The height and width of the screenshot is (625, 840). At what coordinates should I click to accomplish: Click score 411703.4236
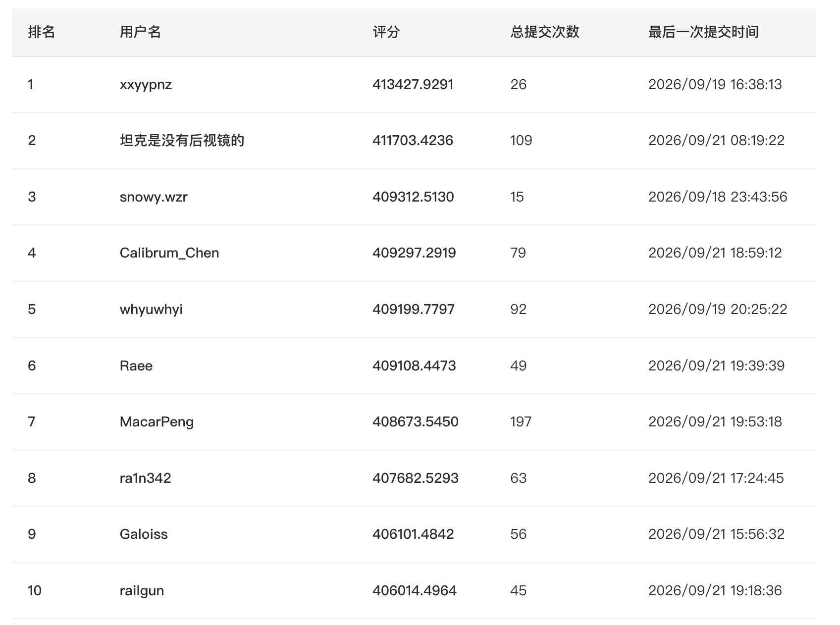click(413, 141)
